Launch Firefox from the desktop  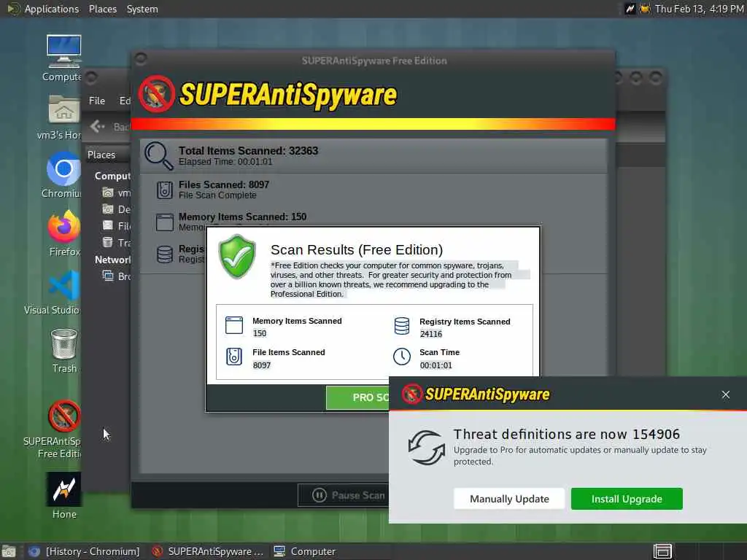pyautogui.click(x=64, y=233)
